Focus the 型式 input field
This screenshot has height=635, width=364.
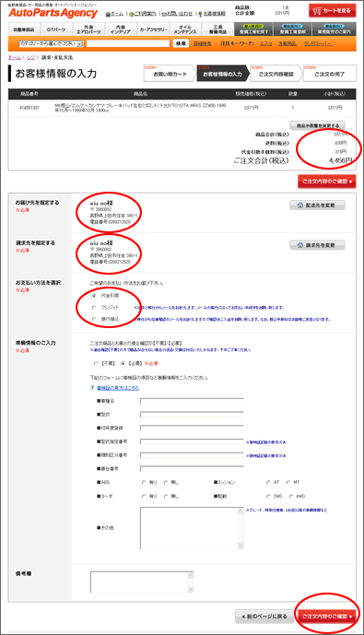pyautogui.click(x=192, y=415)
